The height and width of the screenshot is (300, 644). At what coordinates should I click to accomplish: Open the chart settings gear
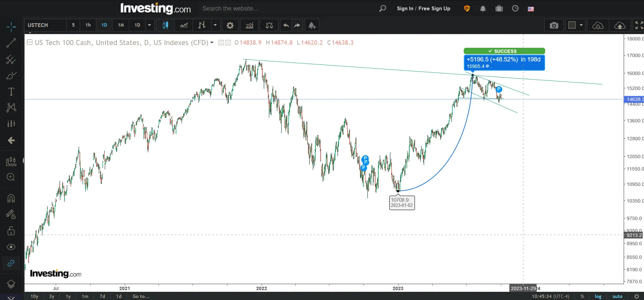pyautogui.click(x=230, y=25)
